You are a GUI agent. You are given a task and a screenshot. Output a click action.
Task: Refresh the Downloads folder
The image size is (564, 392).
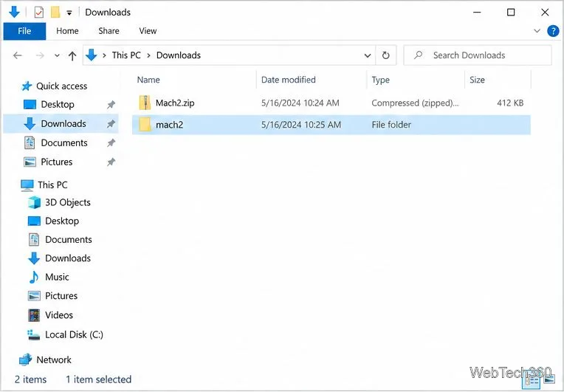(x=385, y=55)
